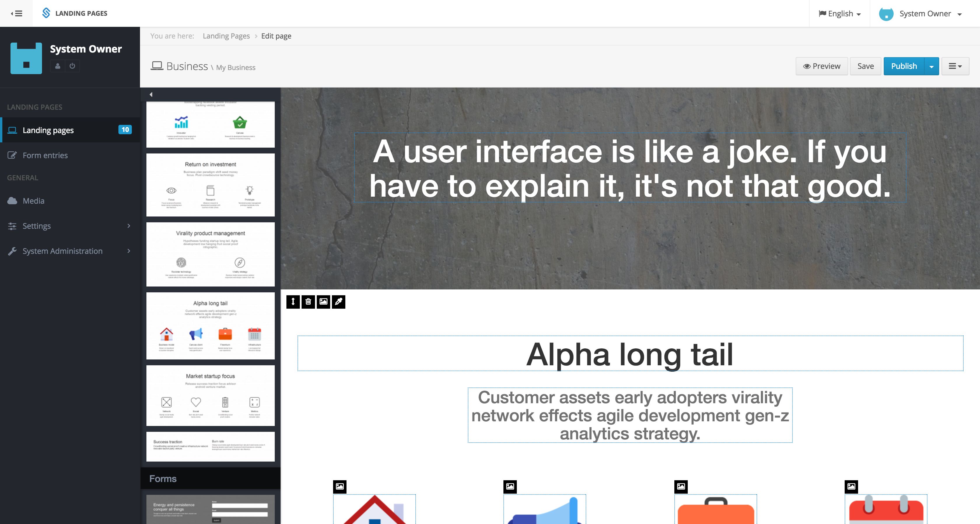Open the English language dropdown
Screen dimensions: 980x524
pos(839,14)
